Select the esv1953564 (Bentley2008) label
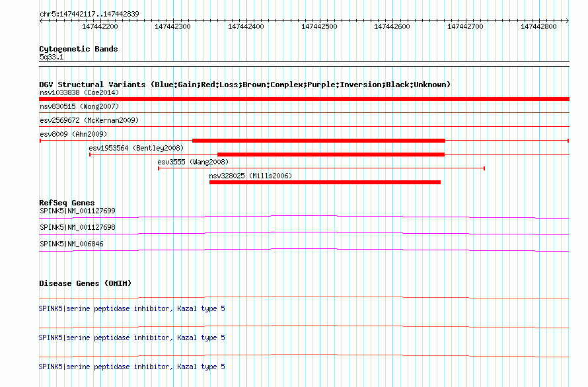 pyautogui.click(x=136, y=148)
